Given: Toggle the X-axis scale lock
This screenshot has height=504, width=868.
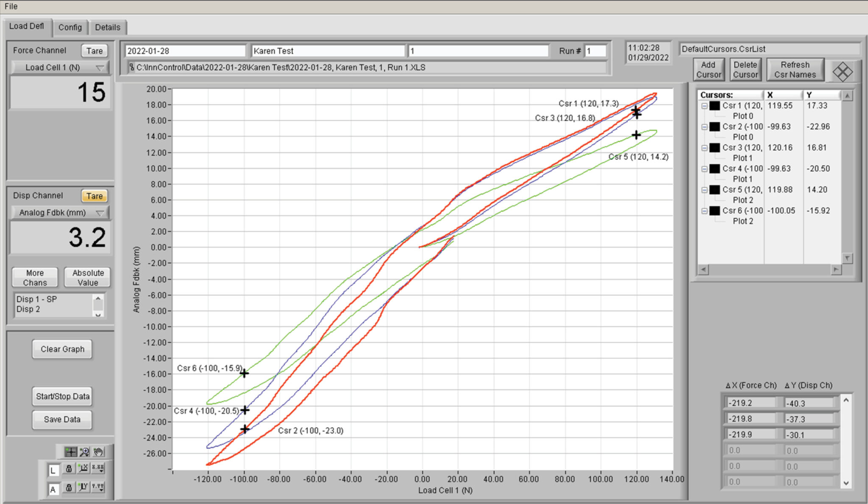Looking at the screenshot, I should 69,468.
